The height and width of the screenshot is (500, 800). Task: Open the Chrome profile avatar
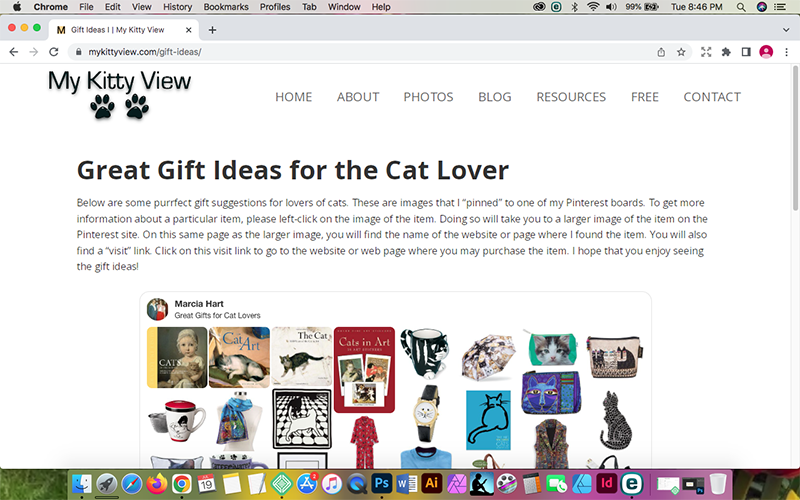(x=766, y=52)
